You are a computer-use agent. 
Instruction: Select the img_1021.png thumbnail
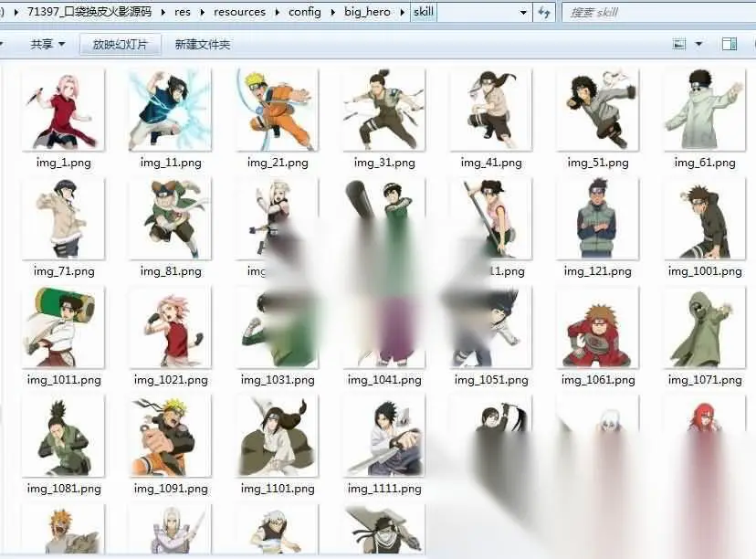coord(170,328)
